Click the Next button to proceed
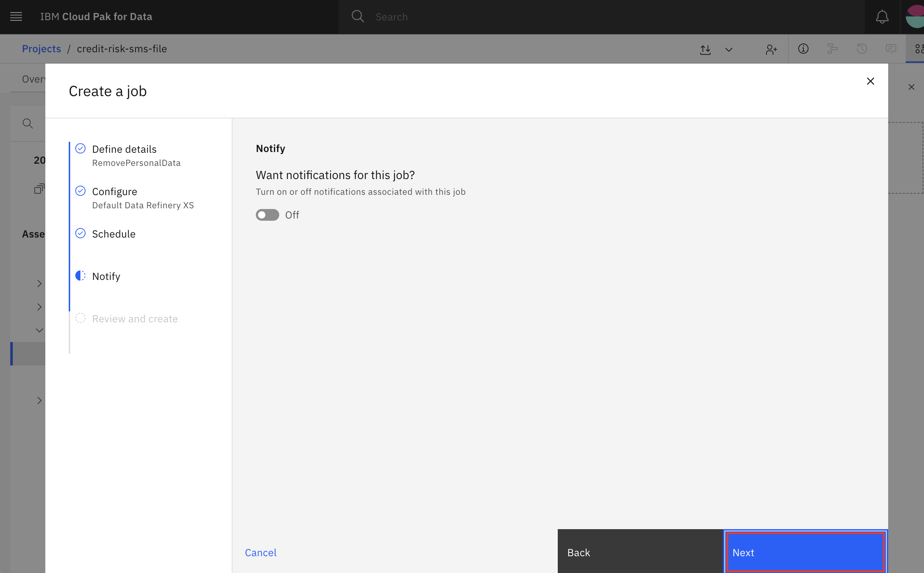This screenshot has width=924, height=573. pyautogui.click(x=805, y=553)
